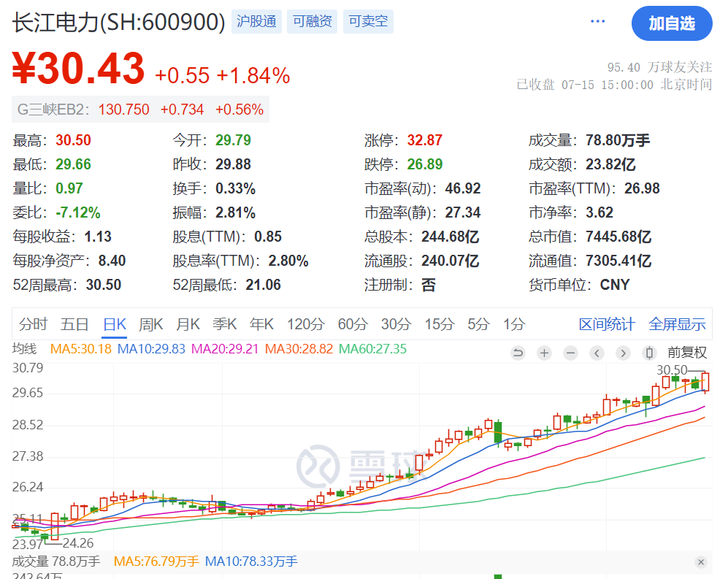Shift the chart left with the arrow
728x579 pixels.
coord(597,353)
